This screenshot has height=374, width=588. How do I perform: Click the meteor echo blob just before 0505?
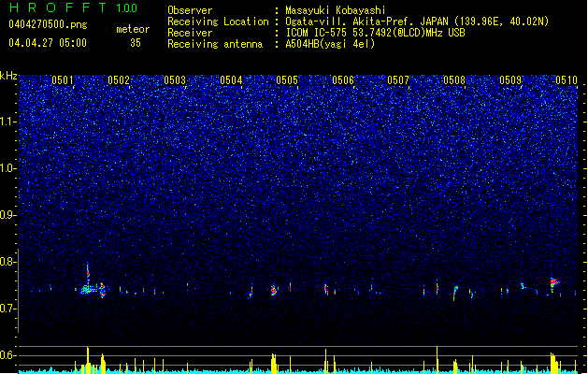tap(274, 291)
